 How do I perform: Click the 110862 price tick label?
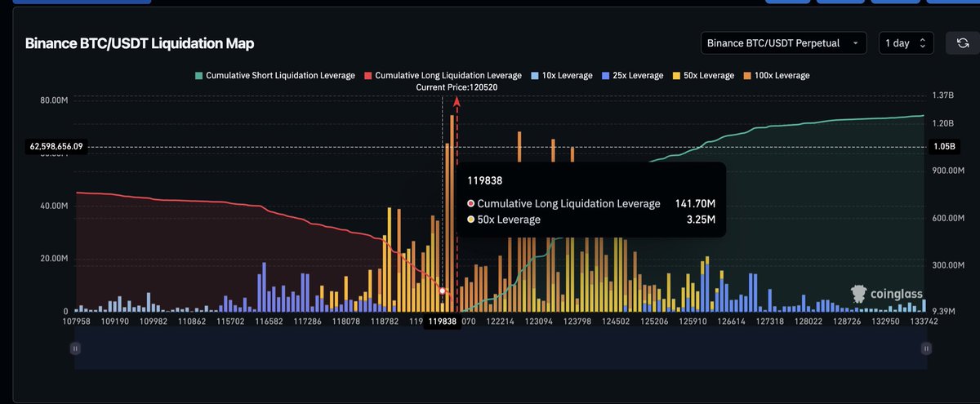191,322
